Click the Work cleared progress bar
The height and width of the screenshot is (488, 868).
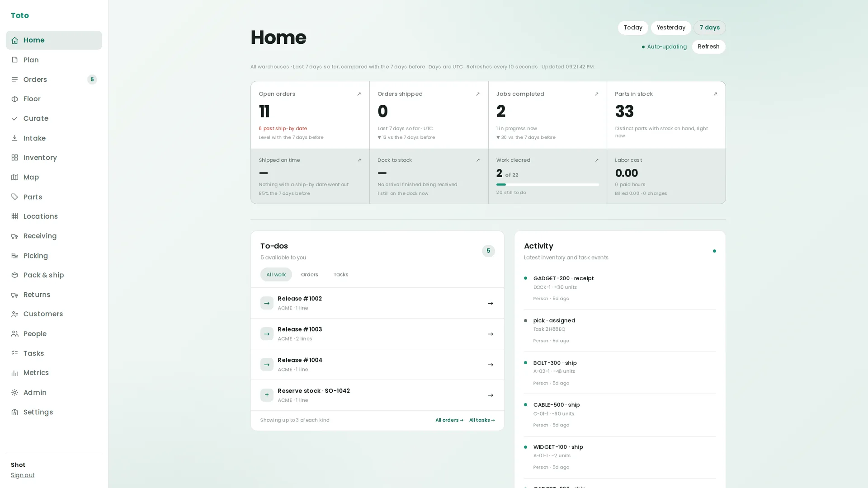tap(547, 184)
